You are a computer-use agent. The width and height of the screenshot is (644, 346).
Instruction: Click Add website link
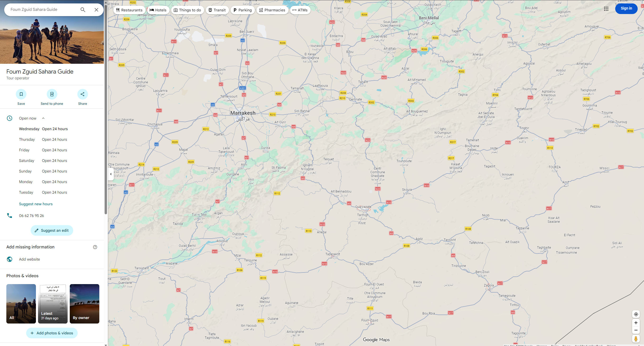click(x=30, y=259)
